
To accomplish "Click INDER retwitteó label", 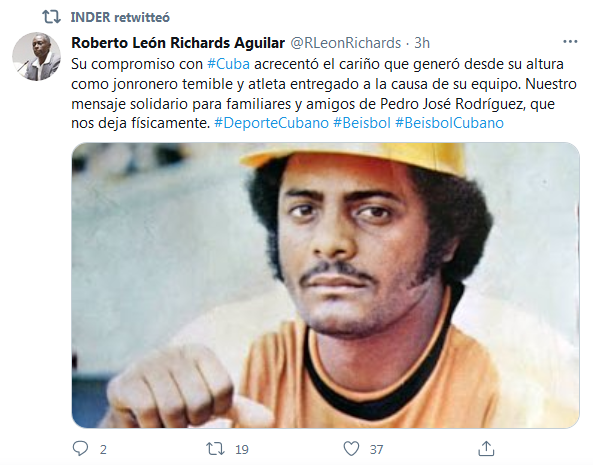I will [x=120, y=17].
